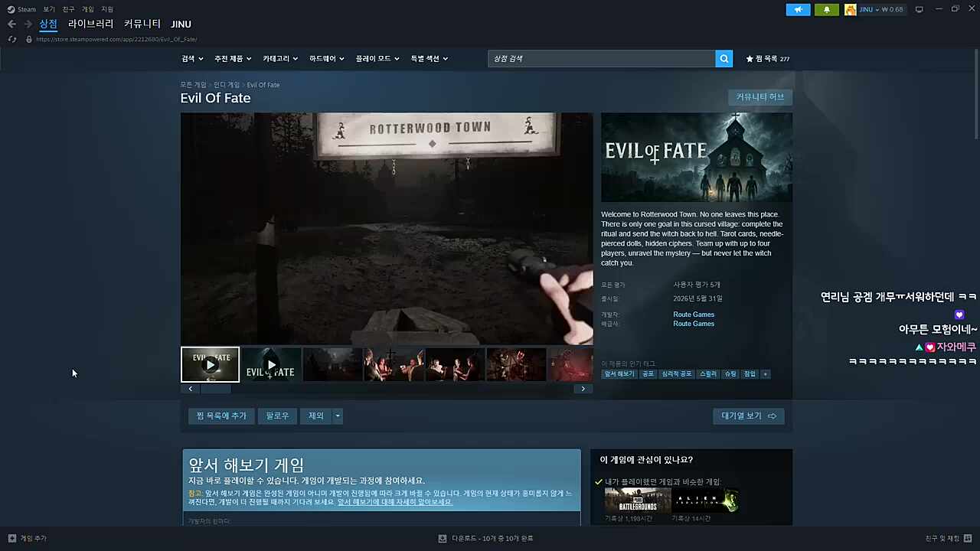Open the Alien Isolation similar game thumbnail
Screen dimensions: 980x551
(x=705, y=500)
